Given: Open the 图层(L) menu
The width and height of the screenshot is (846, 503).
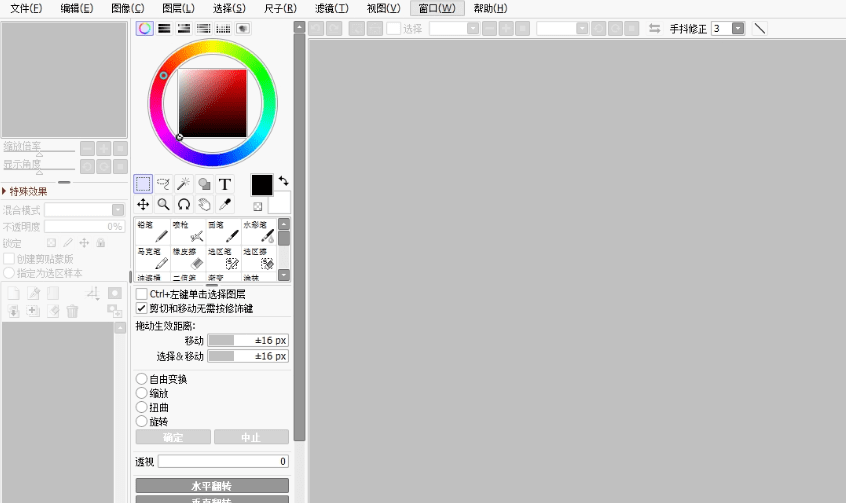Looking at the screenshot, I should [178, 8].
